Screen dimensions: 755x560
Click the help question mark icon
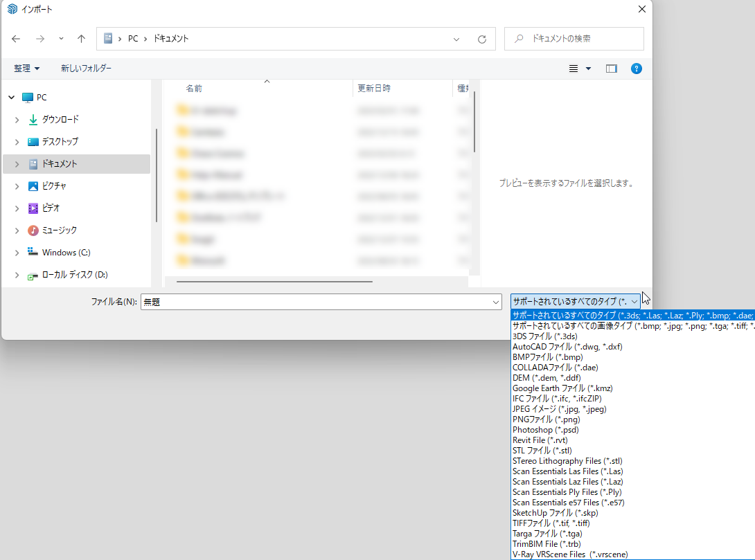coord(636,69)
